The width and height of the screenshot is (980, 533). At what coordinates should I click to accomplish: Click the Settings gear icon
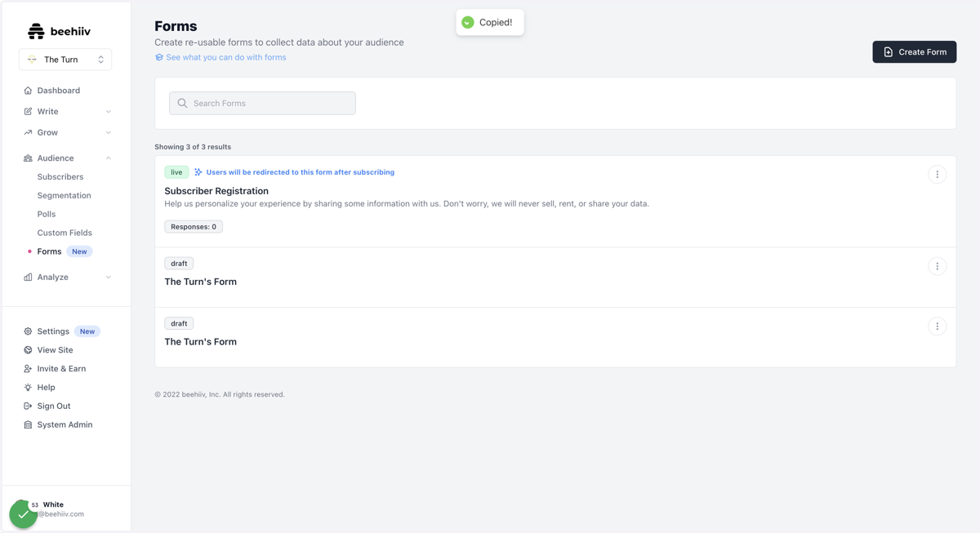pos(28,331)
